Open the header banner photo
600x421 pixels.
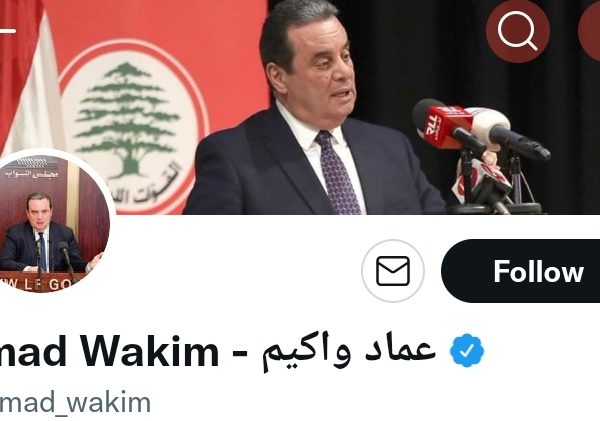[300, 107]
